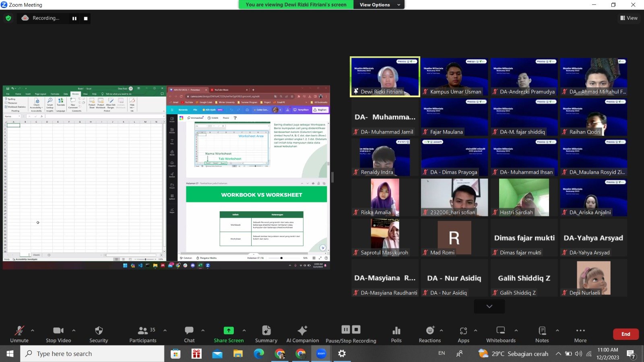
Task: Open the AI Companion
Action: click(302, 334)
